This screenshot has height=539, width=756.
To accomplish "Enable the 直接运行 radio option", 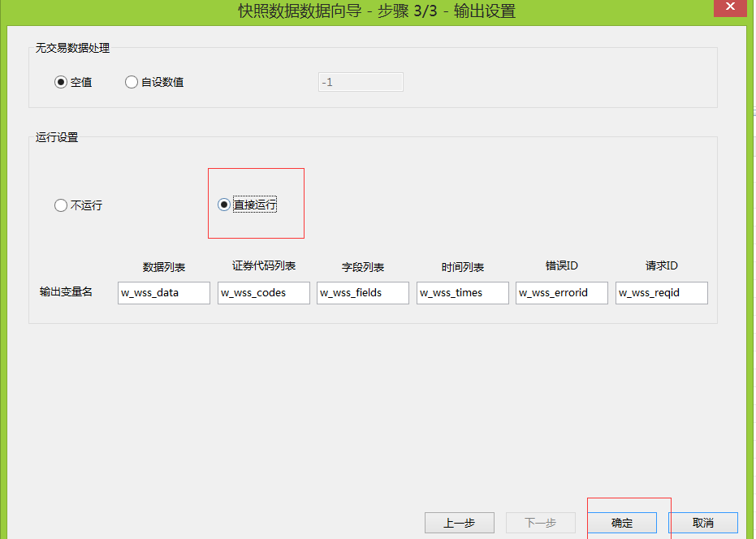I will pyautogui.click(x=224, y=205).
